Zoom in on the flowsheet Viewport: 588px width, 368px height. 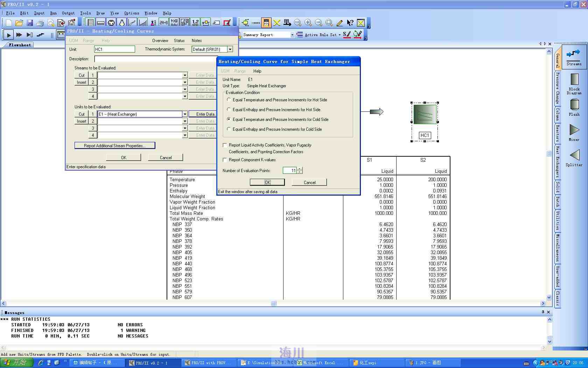(x=308, y=23)
